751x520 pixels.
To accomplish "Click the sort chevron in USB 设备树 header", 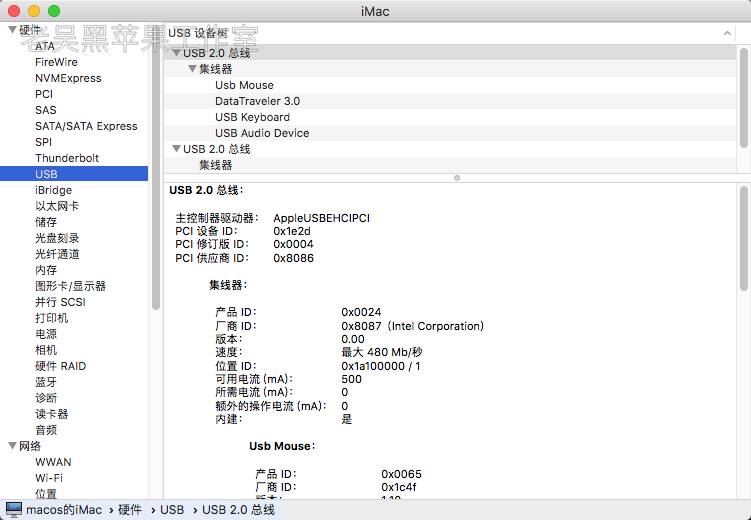I will click(727, 33).
